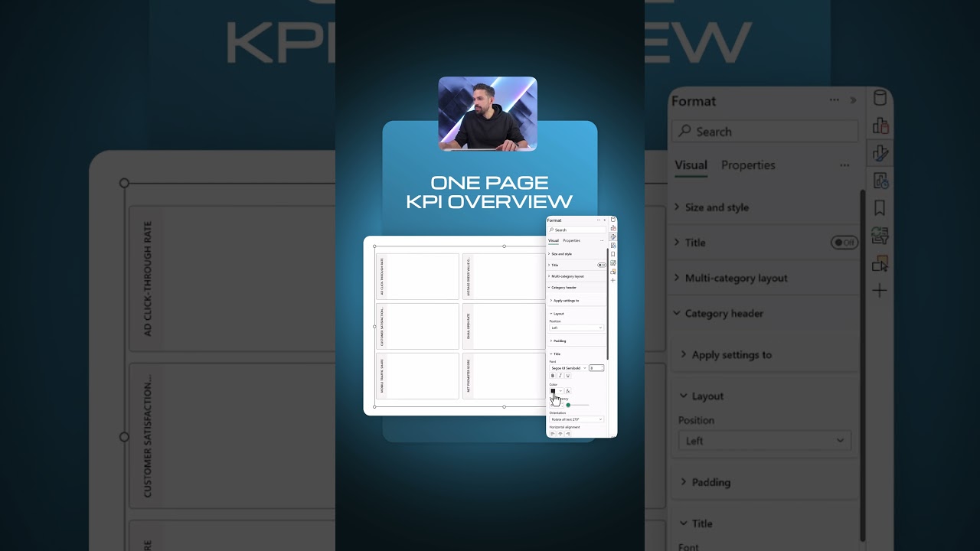Open Position Left dropdown in the enlarged background pane
Image resolution: width=980 pixels, height=551 pixels.
[764, 441]
